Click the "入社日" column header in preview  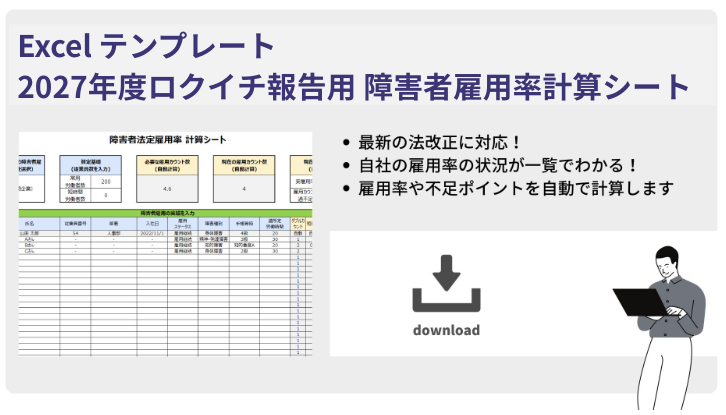[x=152, y=224]
